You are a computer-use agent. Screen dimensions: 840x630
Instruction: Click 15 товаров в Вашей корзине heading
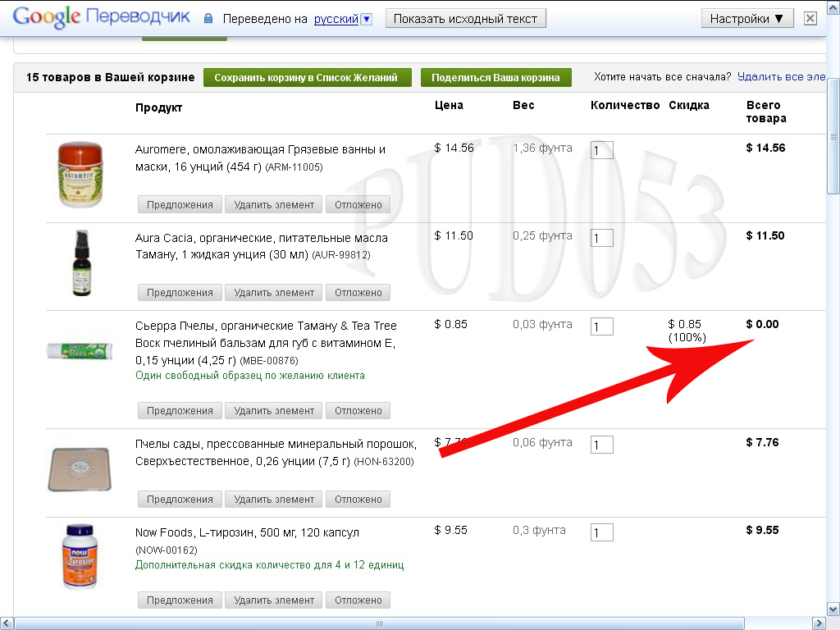111,77
